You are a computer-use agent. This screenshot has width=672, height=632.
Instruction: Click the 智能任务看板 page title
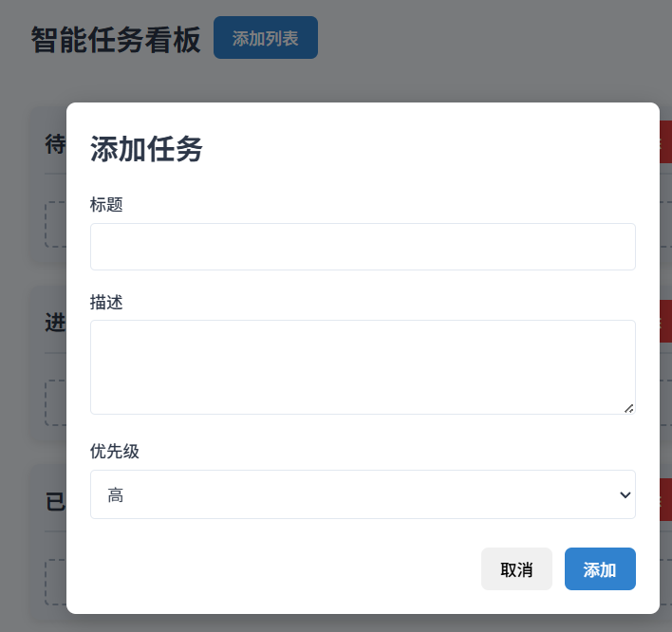click(116, 40)
